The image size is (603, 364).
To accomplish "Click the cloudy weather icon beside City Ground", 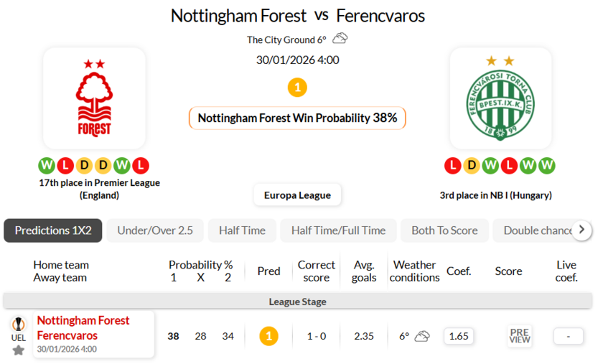I will [340, 39].
